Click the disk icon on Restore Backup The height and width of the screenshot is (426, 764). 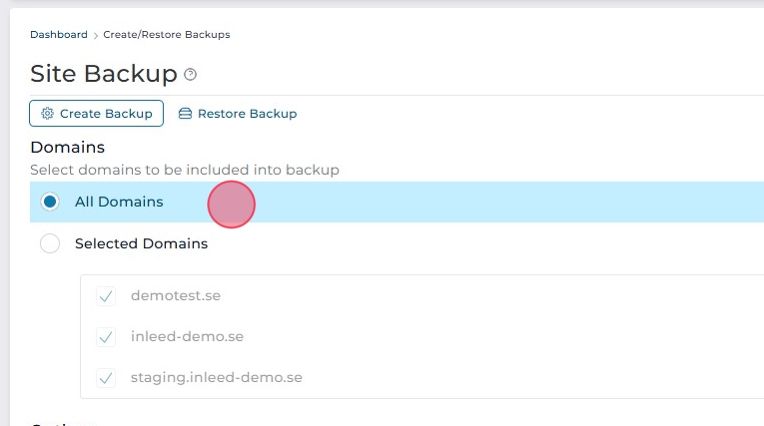(x=185, y=114)
